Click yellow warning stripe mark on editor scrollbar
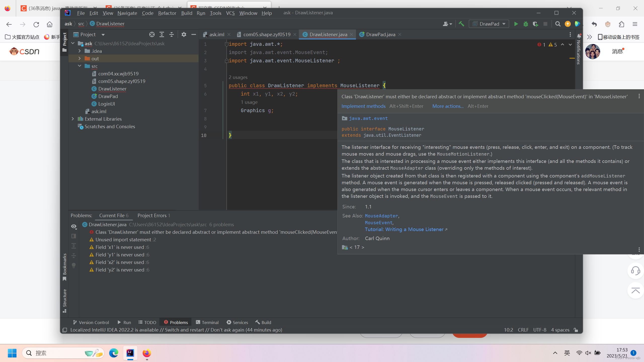The width and height of the screenshot is (644, 362). (x=572, y=58)
